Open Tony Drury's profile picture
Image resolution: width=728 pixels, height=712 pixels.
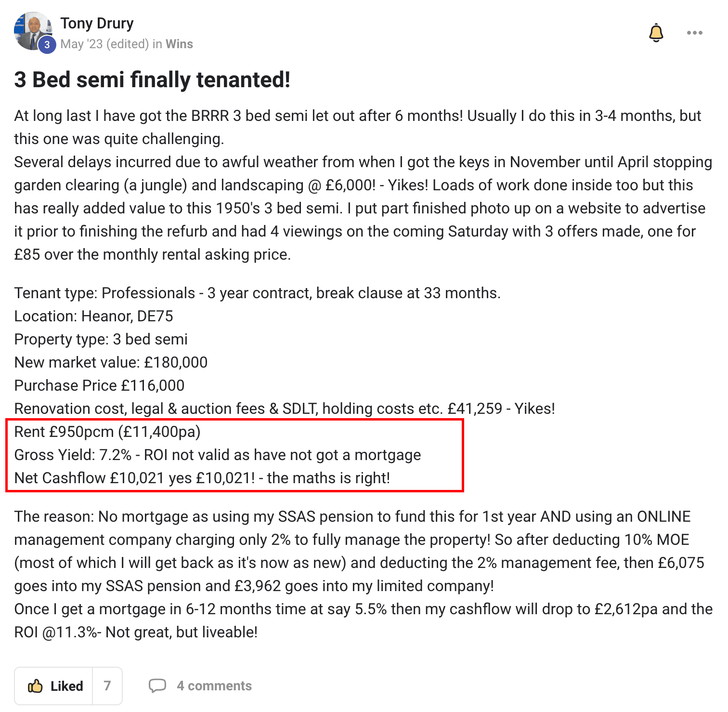[32, 30]
